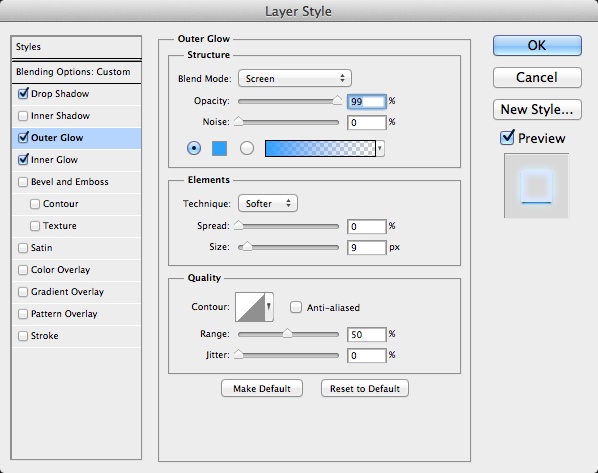Open the Contour picker dropdown arrow
Viewport: 598px width, 473px height.
click(x=269, y=307)
